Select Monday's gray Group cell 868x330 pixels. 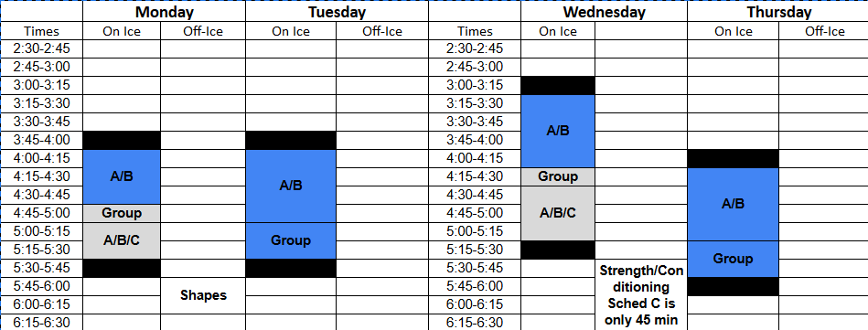pos(122,213)
